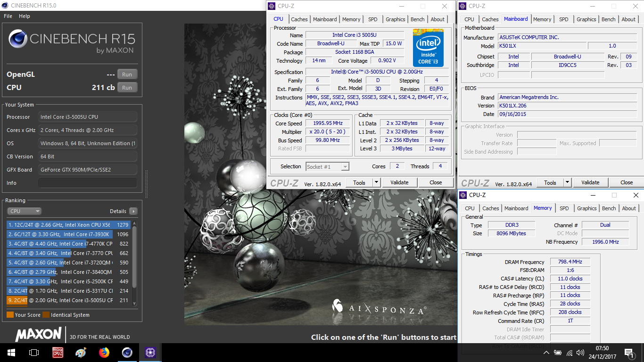Click the Identical System brown swatch

[46, 315]
